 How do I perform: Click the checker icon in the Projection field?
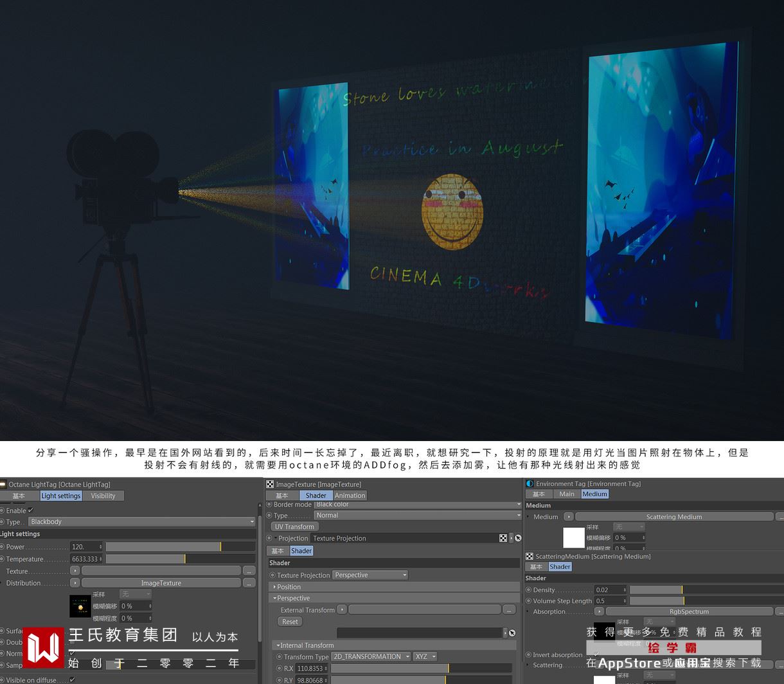click(503, 538)
